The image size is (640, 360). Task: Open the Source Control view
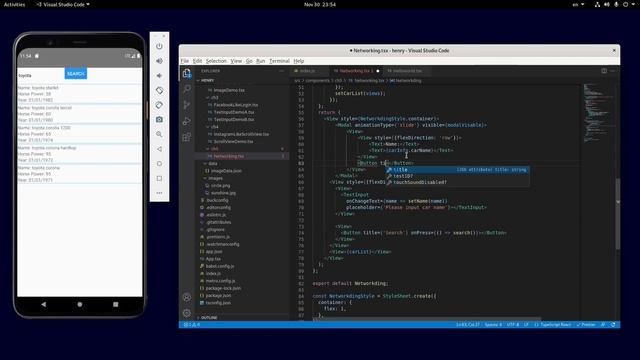click(187, 105)
